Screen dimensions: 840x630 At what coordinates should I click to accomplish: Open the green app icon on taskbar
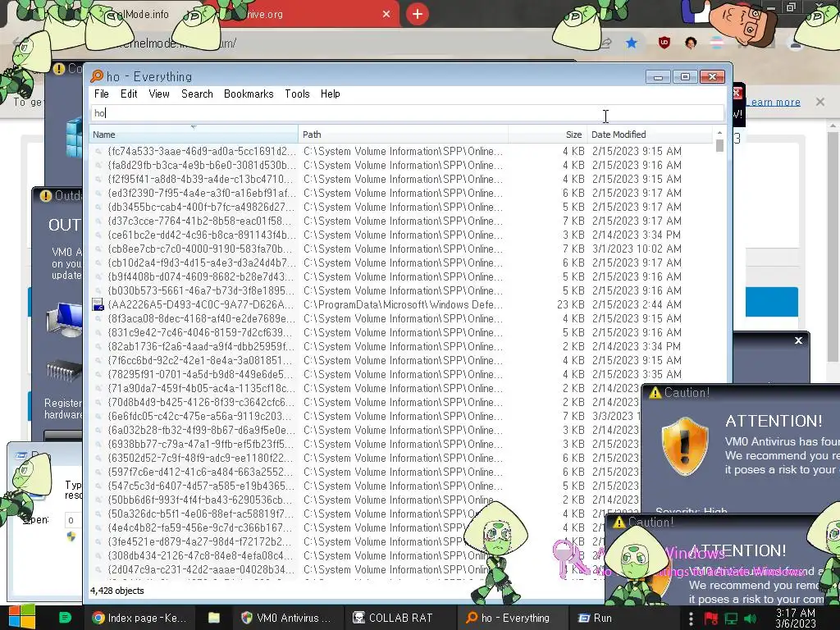(x=65, y=617)
